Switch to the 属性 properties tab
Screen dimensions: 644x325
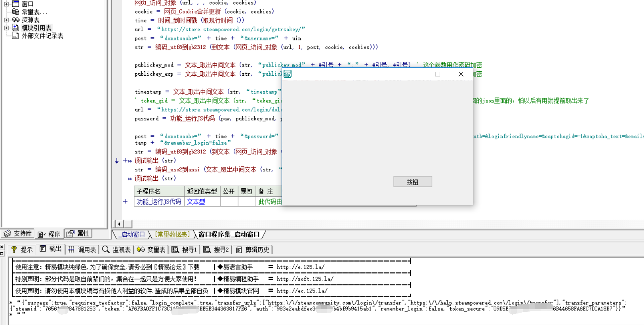point(78,234)
